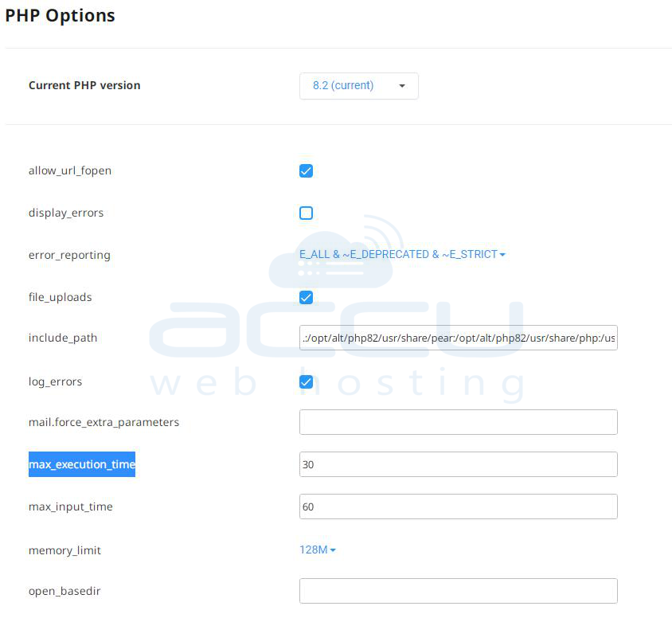Click the PHP version dropdown caret arrow

pos(402,86)
